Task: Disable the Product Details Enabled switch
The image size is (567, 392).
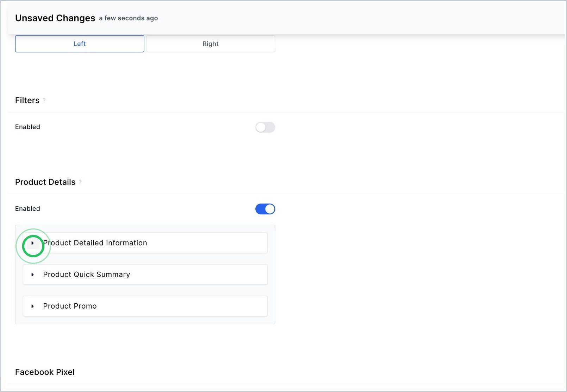Action: [265, 209]
